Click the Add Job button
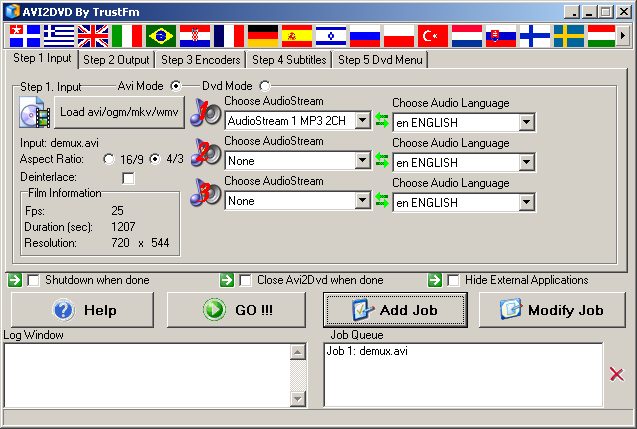 (x=395, y=310)
